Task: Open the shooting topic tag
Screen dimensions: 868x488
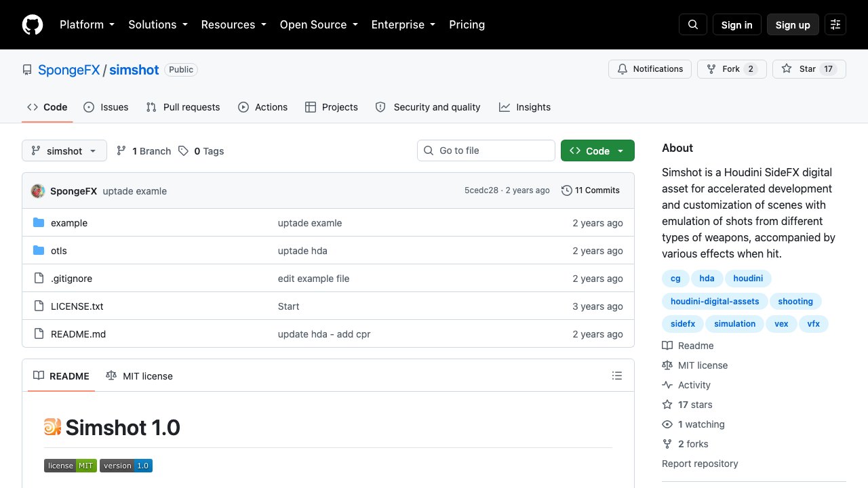Action: pyautogui.click(x=795, y=302)
